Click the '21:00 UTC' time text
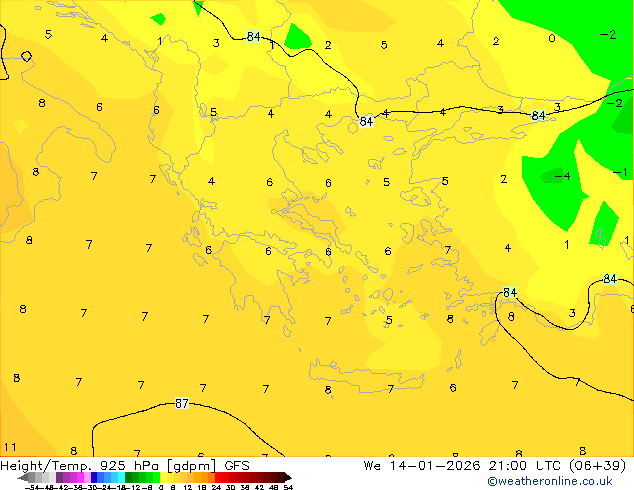The image size is (634, 490). pyautogui.click(x=525, y=465)
